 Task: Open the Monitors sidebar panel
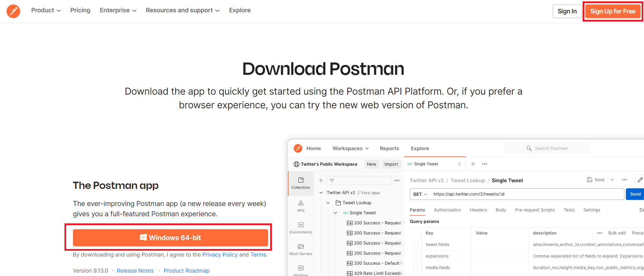click(x=301, y=270)
